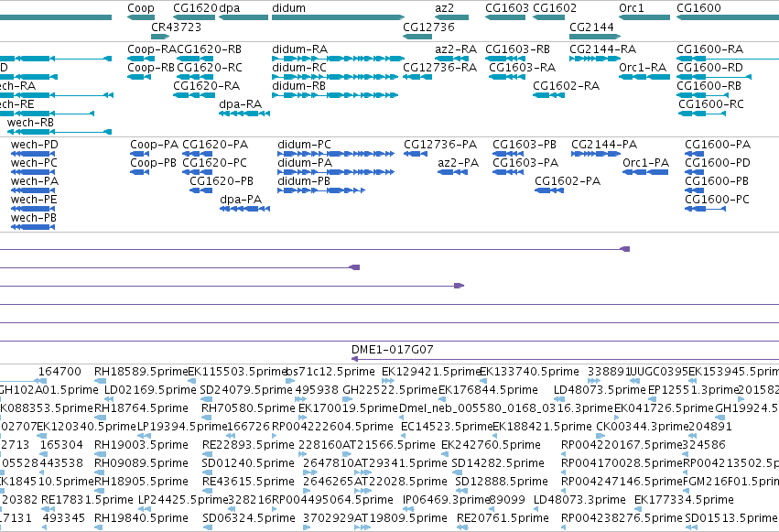Select the az2 gene label

(444, 8)
